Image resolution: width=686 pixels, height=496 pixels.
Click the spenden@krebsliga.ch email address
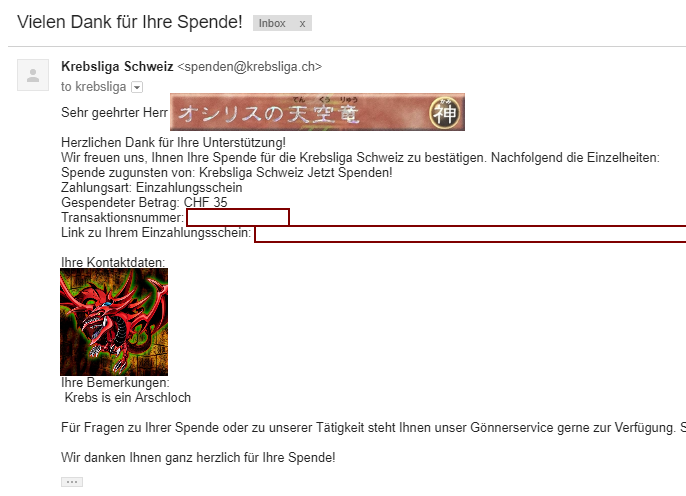[249, 66]
